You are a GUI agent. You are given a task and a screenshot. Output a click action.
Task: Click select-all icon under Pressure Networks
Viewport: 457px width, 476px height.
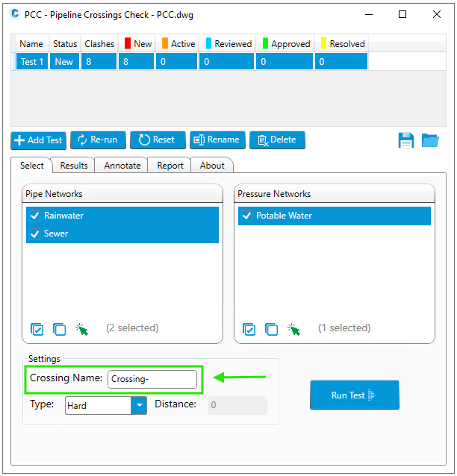[249, 329]
